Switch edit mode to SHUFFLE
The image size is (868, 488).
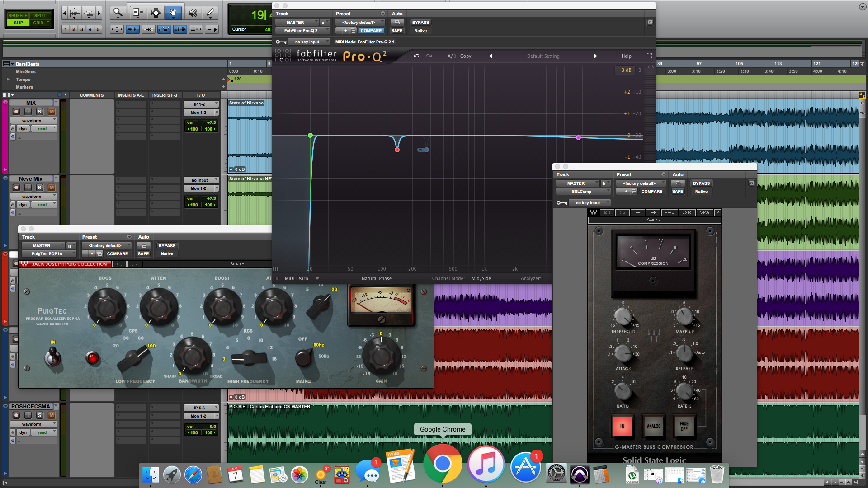coord(18,15)
